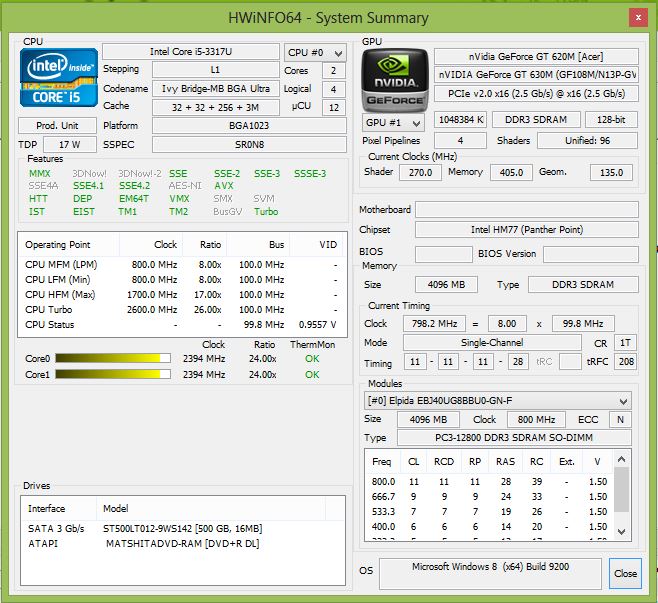
Task: Click the AES-NI feature label
Action: tap(185, 186)
